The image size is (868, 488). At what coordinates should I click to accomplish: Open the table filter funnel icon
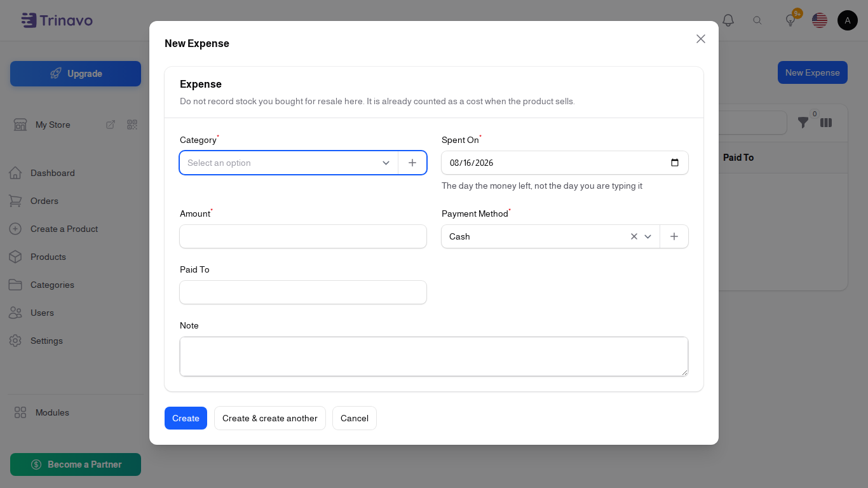(x=803, y=123)
